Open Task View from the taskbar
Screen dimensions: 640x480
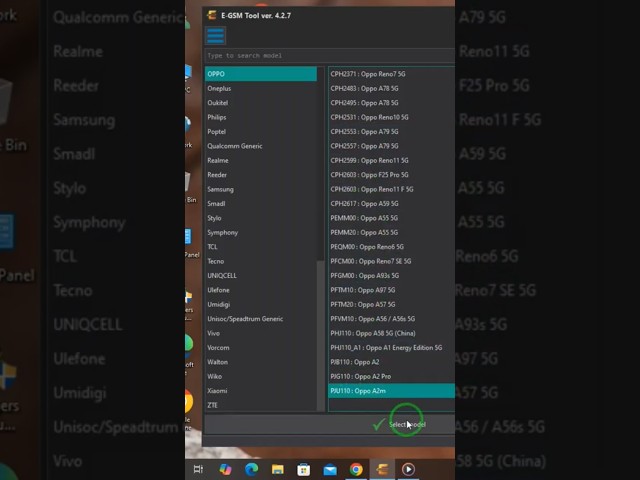[x=198, y=469]
